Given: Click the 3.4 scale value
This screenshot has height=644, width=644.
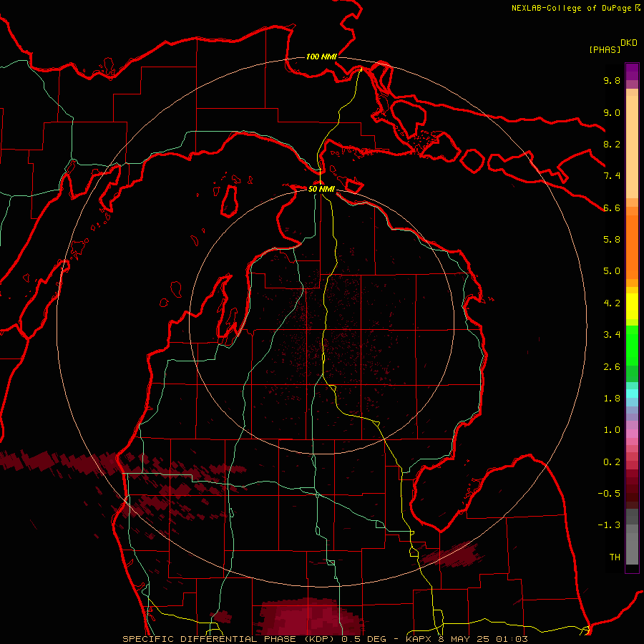Looking at the screenshot, I should coord(612,335).
